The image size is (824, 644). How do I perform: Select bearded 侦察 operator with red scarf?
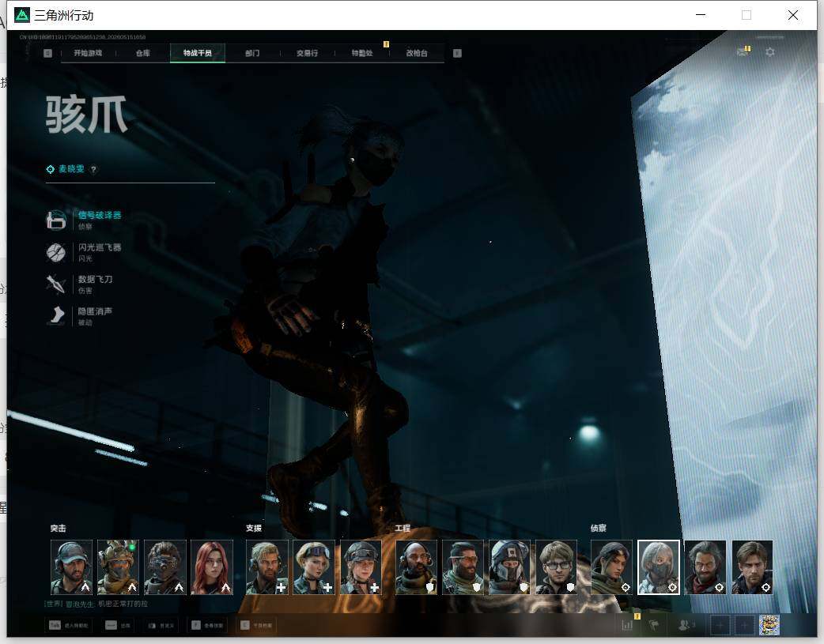pyautogui.click(x=705, y=567)
